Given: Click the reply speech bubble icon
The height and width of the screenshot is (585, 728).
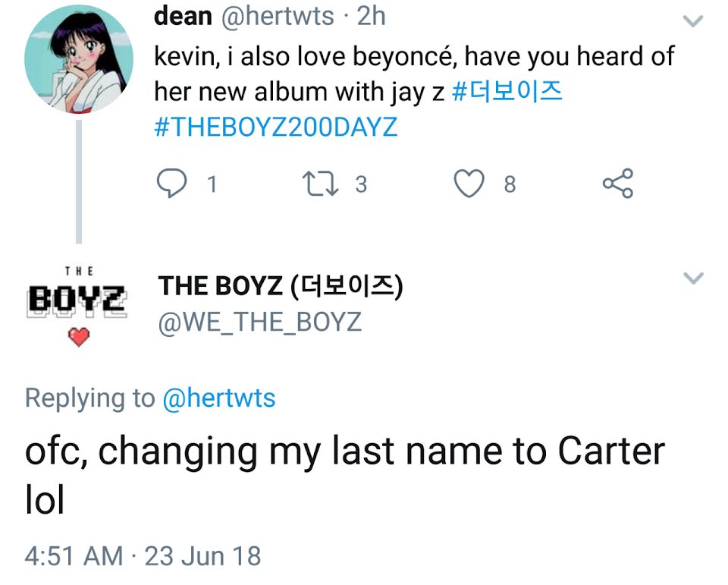Looking at the screenshot, I should click(172, 183).
